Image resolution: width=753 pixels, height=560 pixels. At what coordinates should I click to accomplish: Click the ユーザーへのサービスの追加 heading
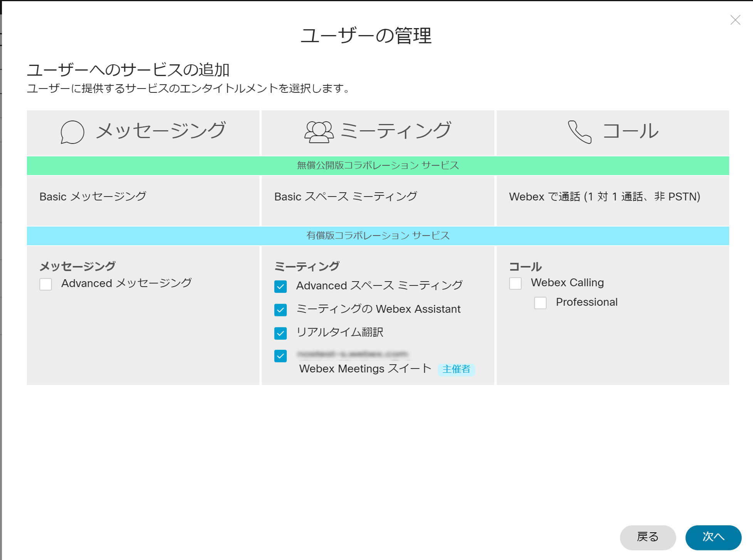click(128, 70)
